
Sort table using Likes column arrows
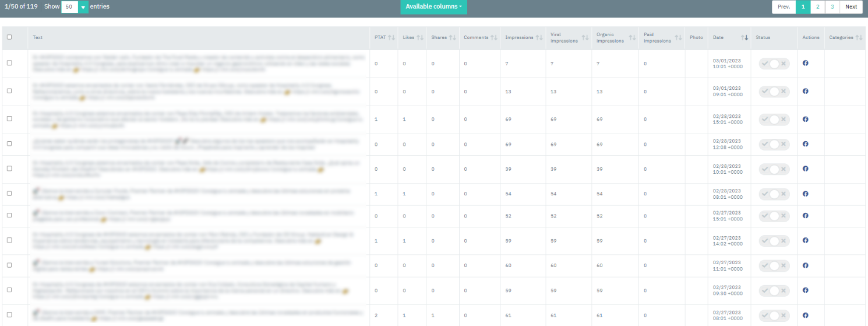point(421,37)
